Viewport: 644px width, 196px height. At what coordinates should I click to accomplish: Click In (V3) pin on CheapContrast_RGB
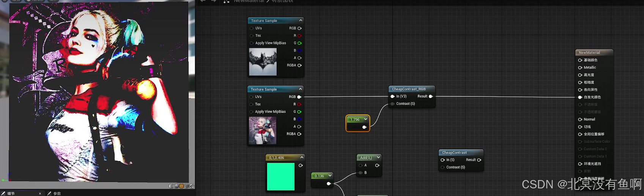pyautogui.click(x=392, y=96)
